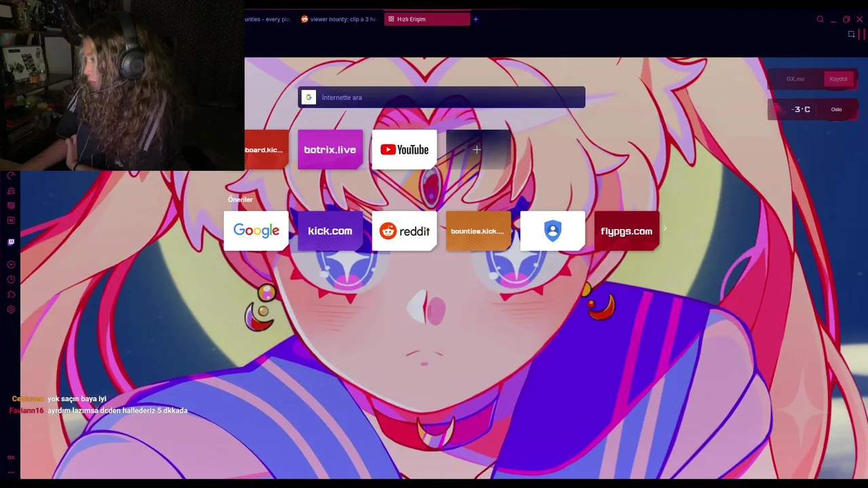Open the three-dot sidebar setup menu

point(11,472)
